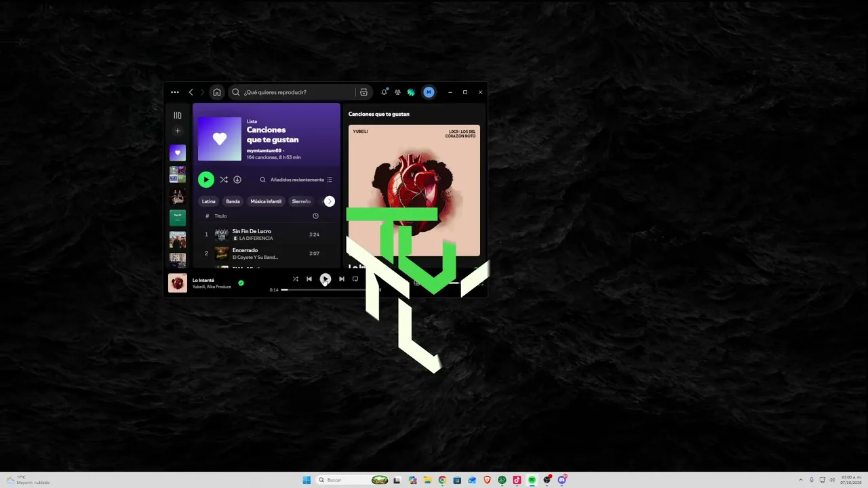868x488 pixels.
Task: Select song Encerrado
Action: [245, 250]
